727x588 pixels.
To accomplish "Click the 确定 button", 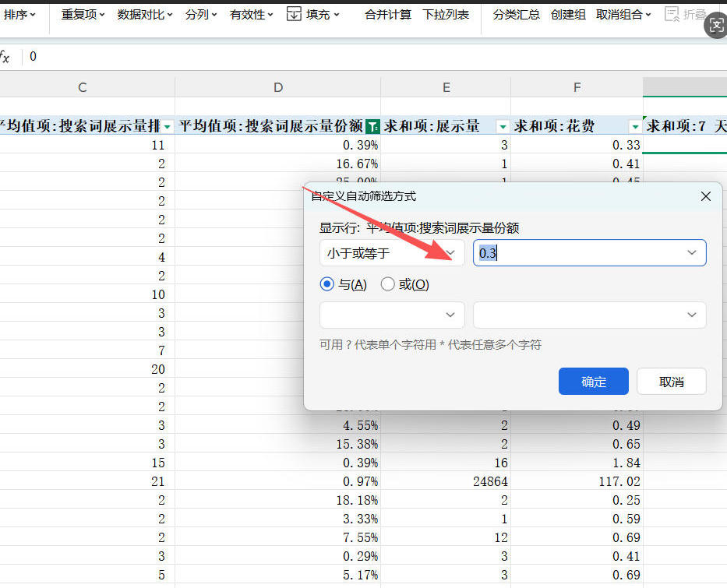I will coord(593,382).
